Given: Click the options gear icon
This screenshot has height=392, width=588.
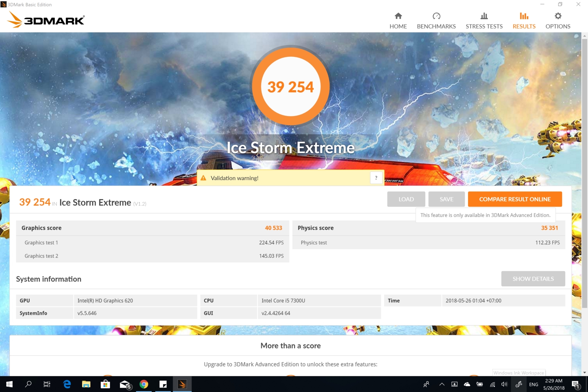Looking at the screenshot, I should tap(558, 16).
